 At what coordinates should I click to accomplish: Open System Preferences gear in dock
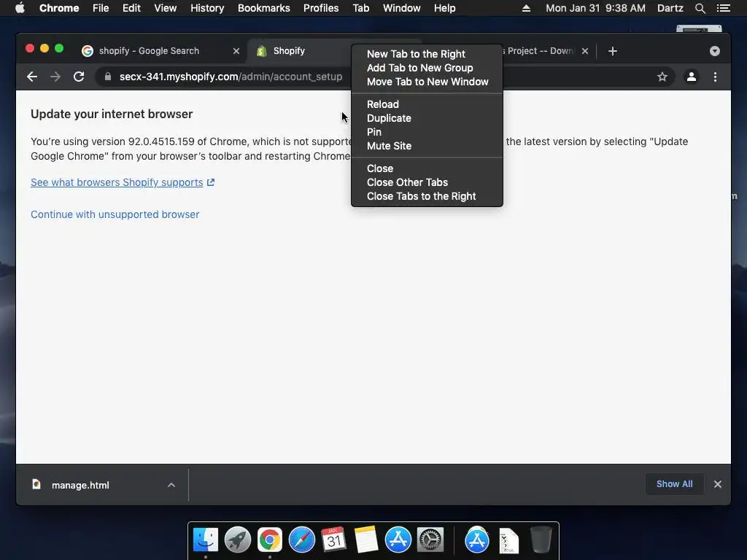[x=430, y=540]
